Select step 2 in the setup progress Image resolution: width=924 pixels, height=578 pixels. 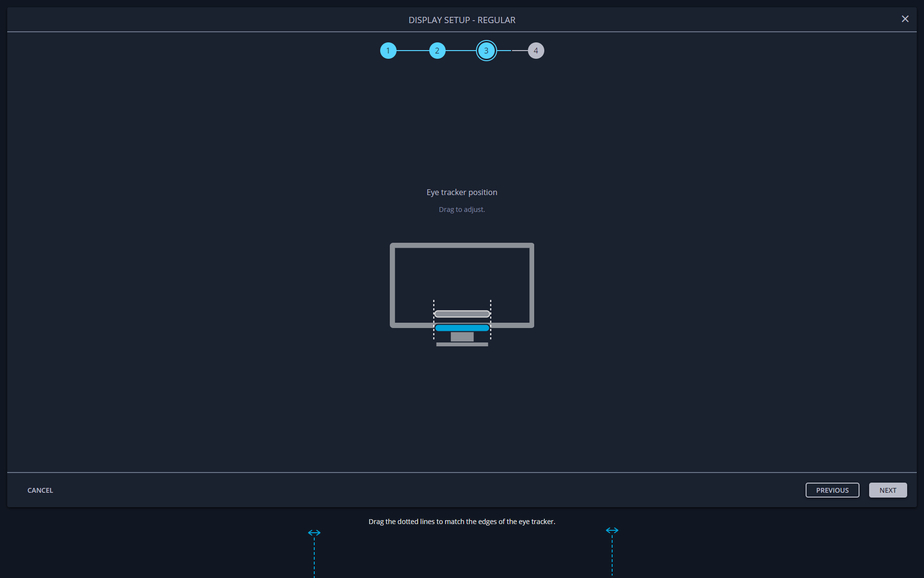[x=437, y=50]
